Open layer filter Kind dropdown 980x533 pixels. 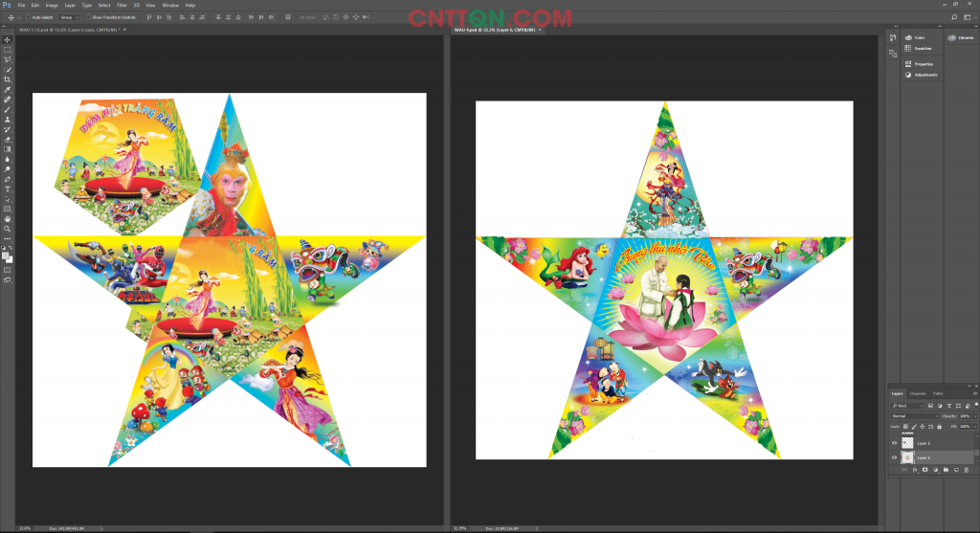(x=907, y=406)
